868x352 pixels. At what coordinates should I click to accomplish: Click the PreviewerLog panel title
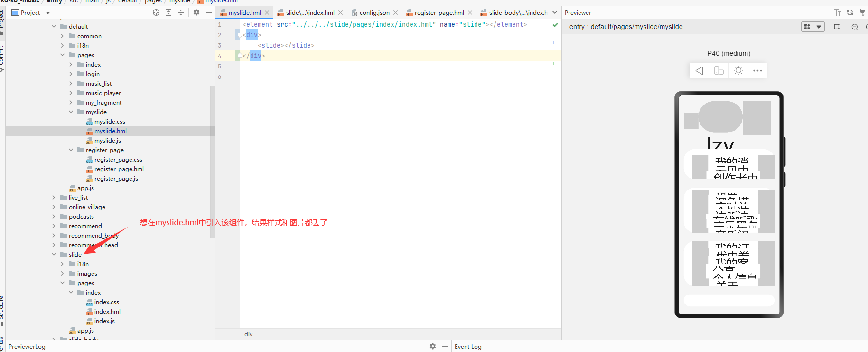point(27,347)
